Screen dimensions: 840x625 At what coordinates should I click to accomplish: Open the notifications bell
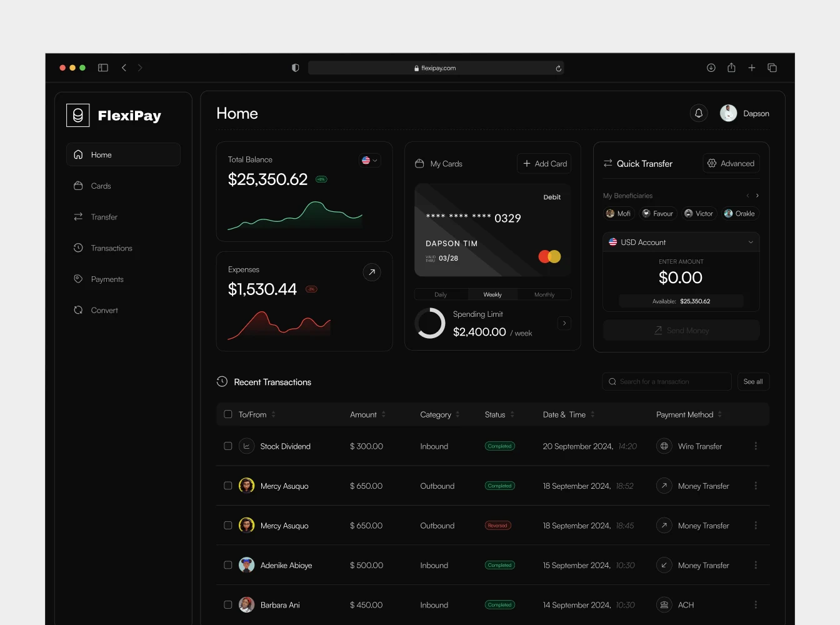(699, 113)
